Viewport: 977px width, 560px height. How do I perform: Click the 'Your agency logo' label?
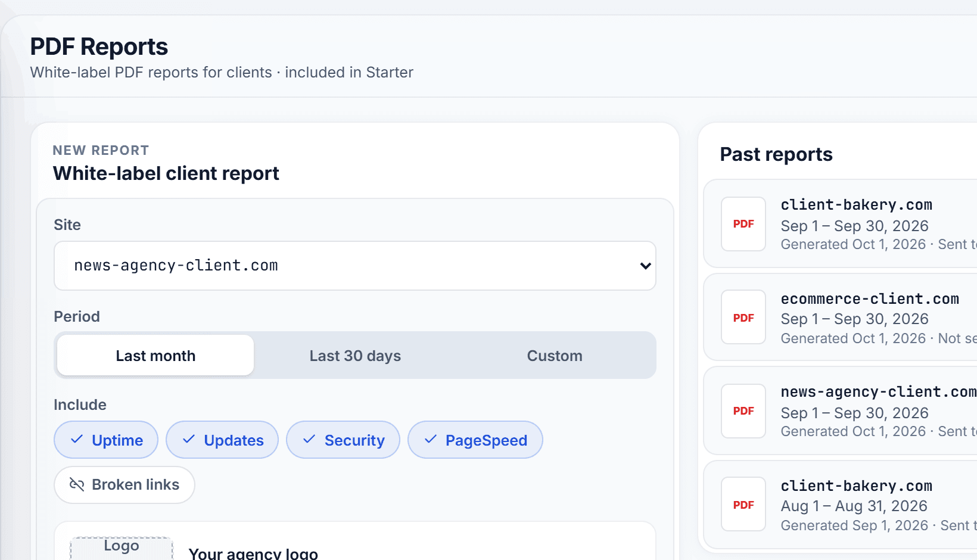tap(253, 553)
